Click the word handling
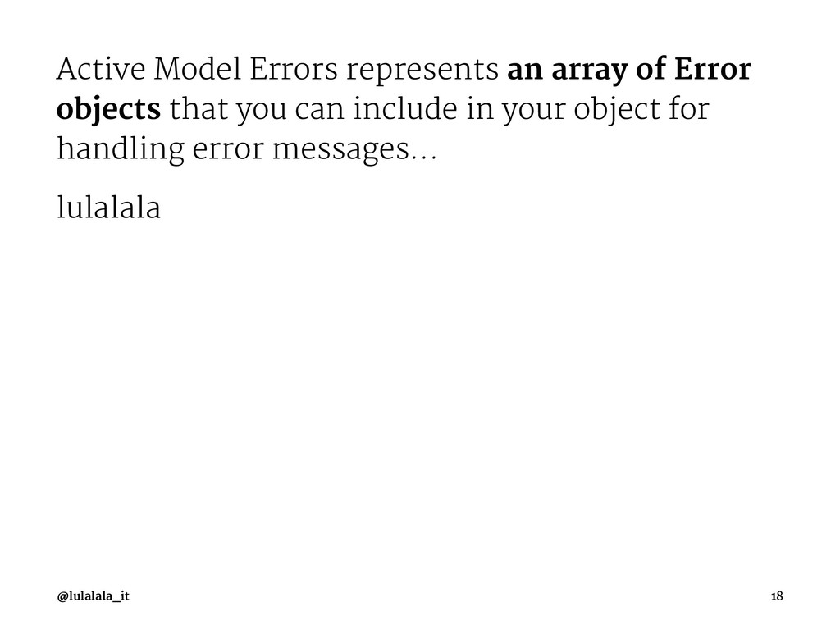This screenshot has width=840, height=630. coord(121,149)
